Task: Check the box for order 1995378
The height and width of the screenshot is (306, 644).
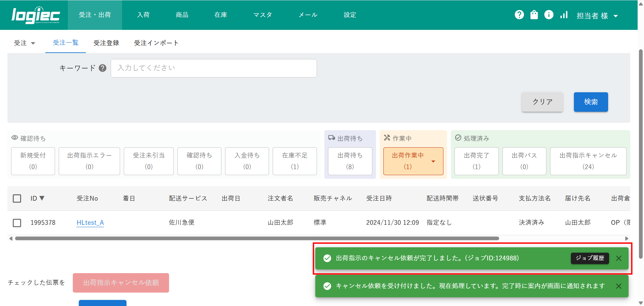Action: [x=17, y=223]
